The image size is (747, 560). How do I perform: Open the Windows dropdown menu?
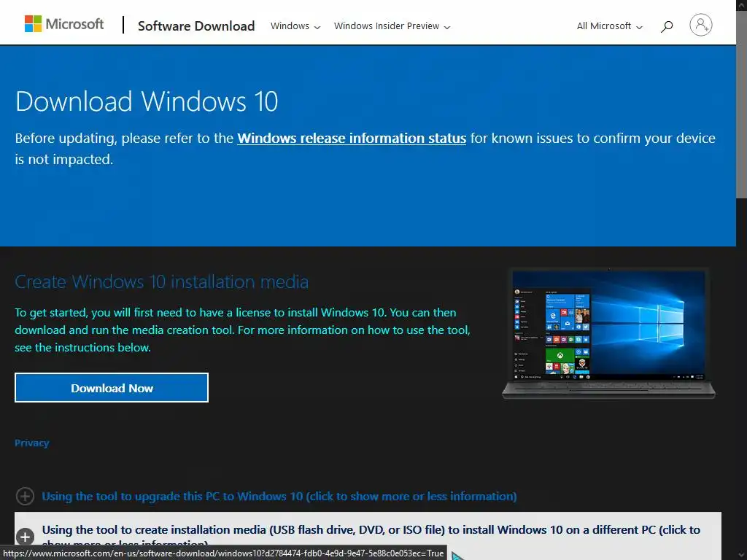(x=295, y=26)
